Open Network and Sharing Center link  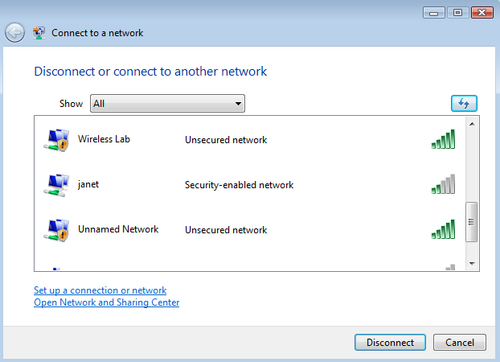pyautogui.click(x=106, y=302)
